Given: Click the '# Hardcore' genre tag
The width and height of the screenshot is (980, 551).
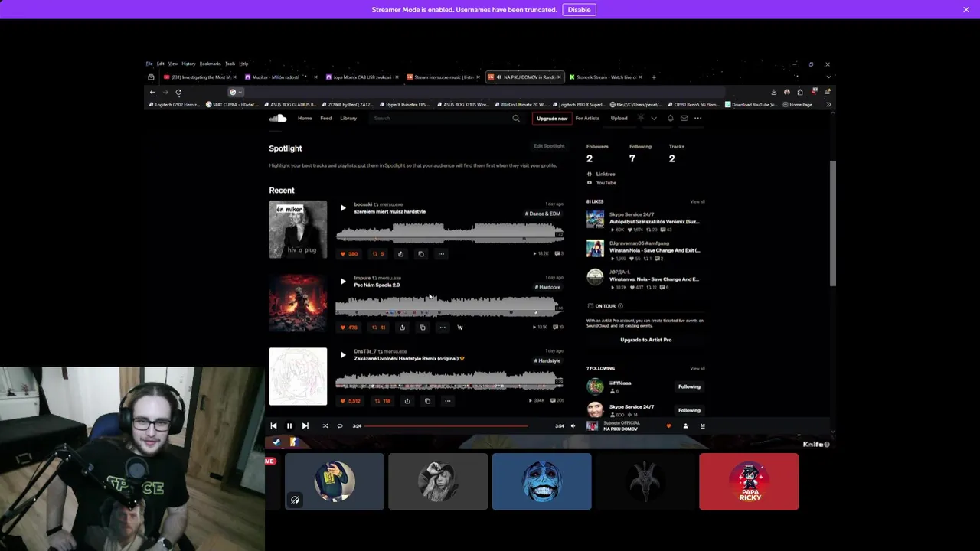Looking at the screenshot, I should (548, 287).
